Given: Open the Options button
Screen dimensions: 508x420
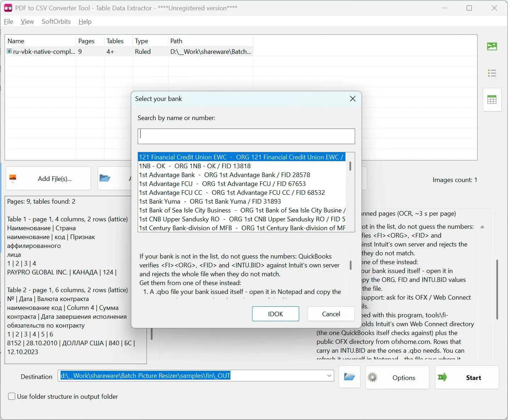Looking at the screenshot, I should (397, 378).
